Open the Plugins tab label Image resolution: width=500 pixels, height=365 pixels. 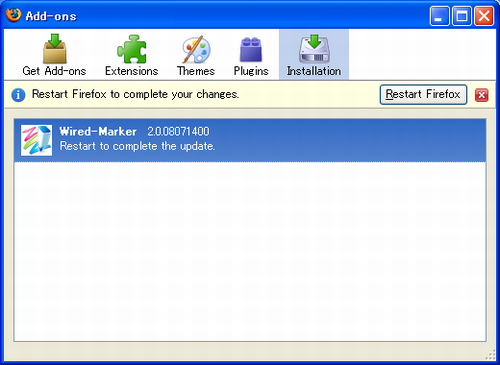pos(251,71)
